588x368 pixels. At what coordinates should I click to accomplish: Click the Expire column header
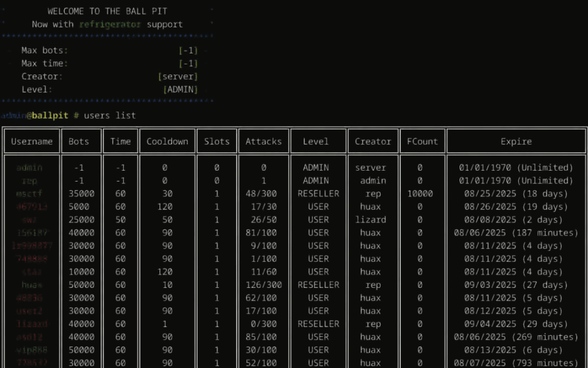[x=516, y=142]
